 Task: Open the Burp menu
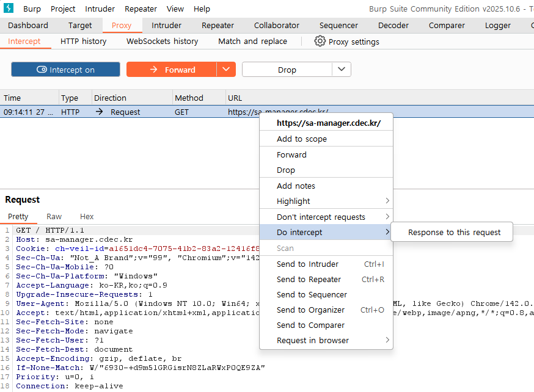point(32,9)
